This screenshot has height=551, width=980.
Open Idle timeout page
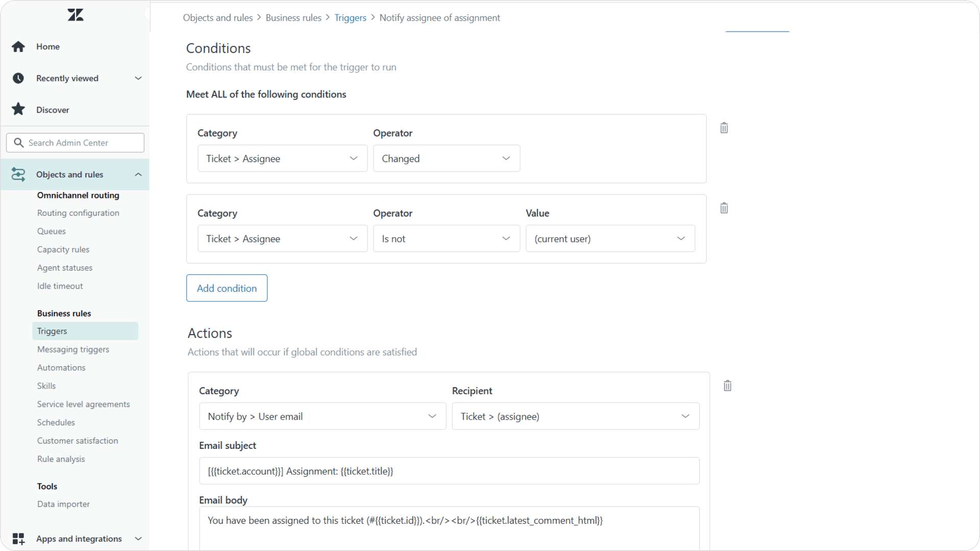point(60,286)
